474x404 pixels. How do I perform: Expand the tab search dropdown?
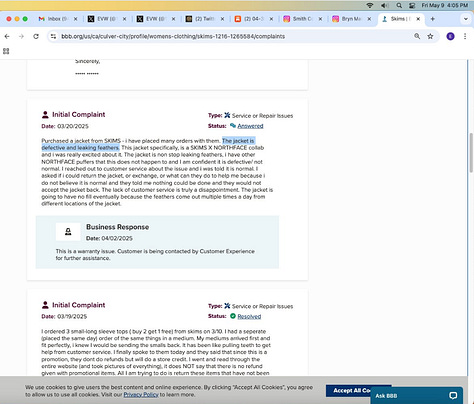tap(466, 19)
